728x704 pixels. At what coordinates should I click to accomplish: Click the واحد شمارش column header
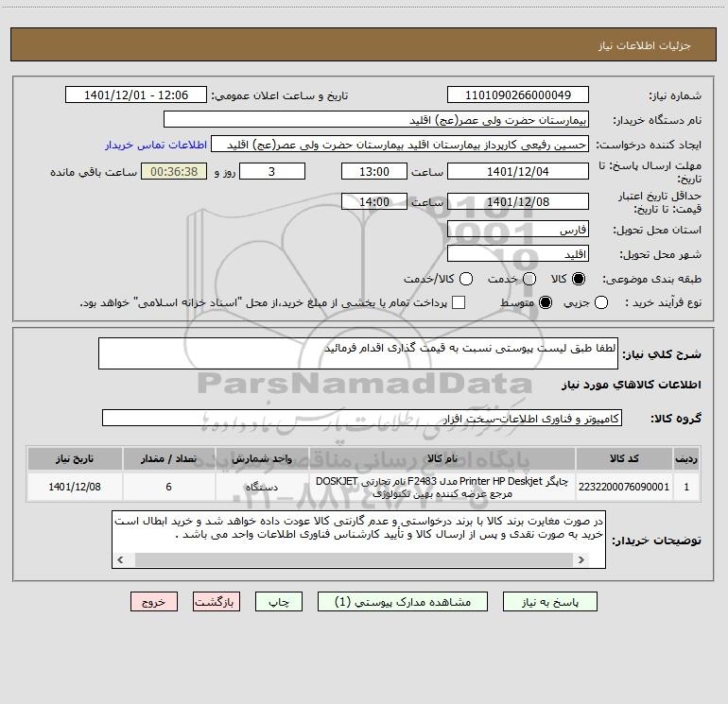[262, 459]
